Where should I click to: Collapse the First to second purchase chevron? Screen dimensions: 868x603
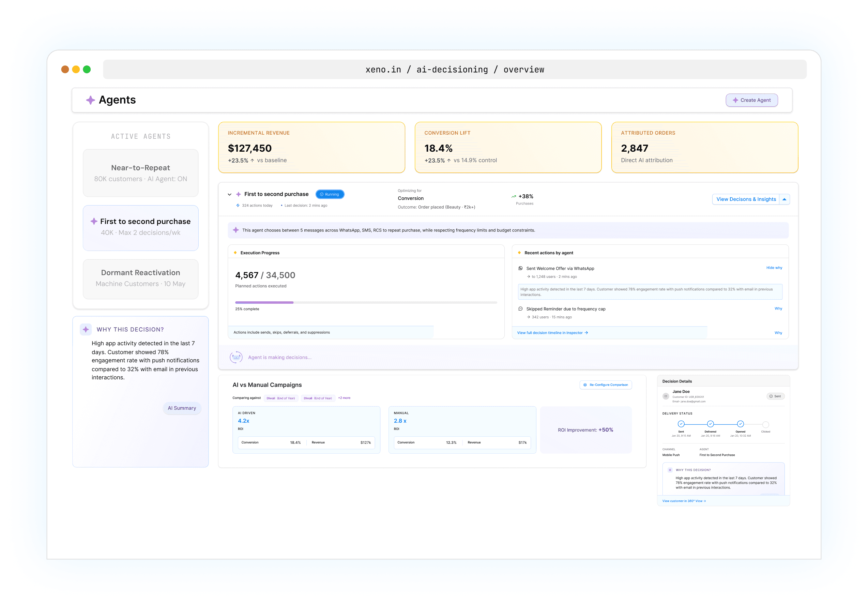tap(229, 195)
